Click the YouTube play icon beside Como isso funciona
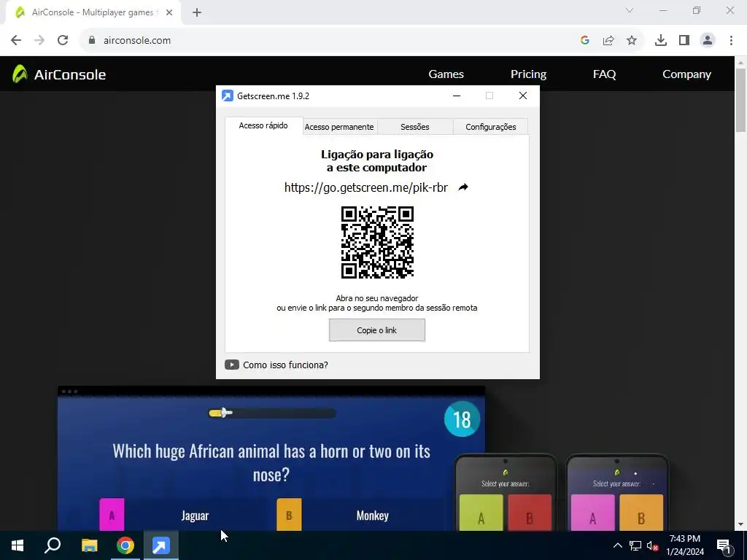This screenshot has height=560, width=747. [231, 365]
